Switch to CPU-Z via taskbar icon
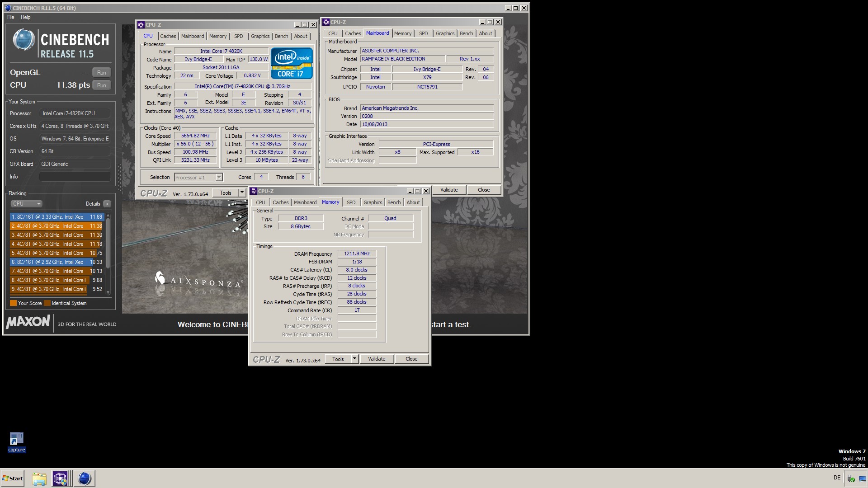 click(x=60, y=479)
